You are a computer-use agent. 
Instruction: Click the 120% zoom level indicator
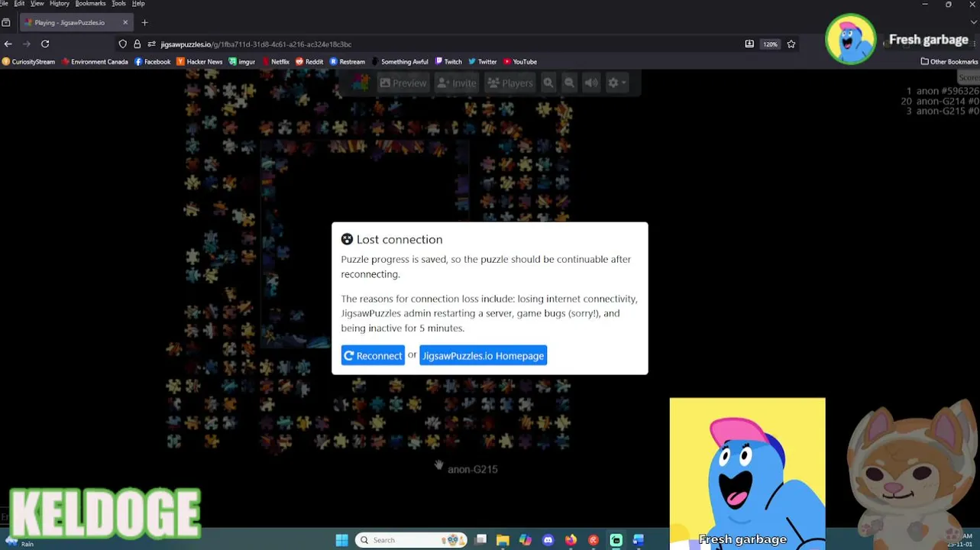(770, 44)
